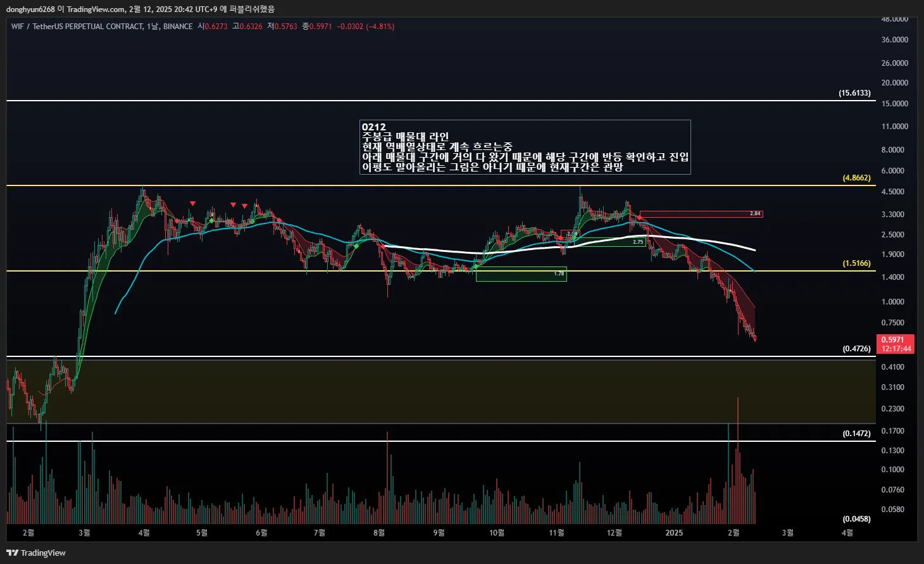The image size is (924, 564).
Task: Click the (0.0458) level label
Action: tap(856, 519)
